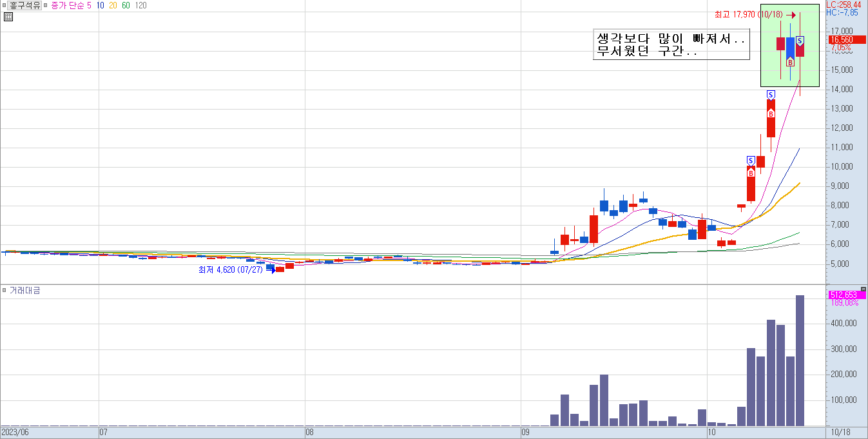Click the 최저 4,620 (07/27) low label

[x=231, y=269]
